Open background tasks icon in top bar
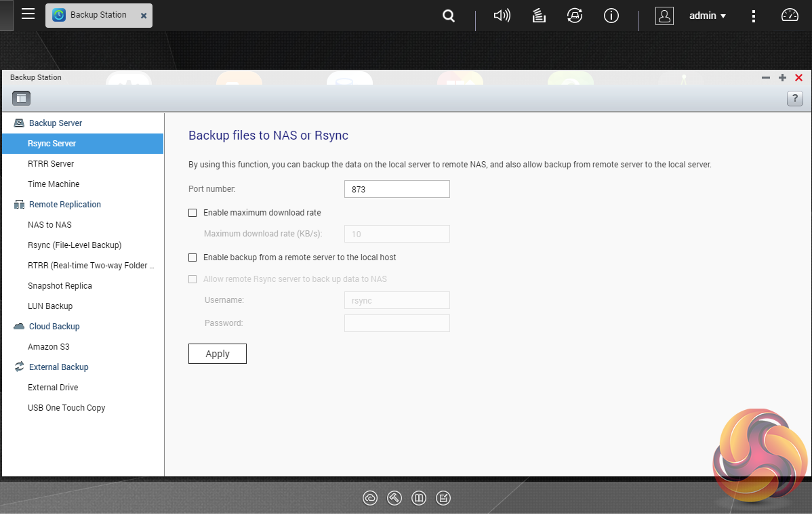 (539, 16)
